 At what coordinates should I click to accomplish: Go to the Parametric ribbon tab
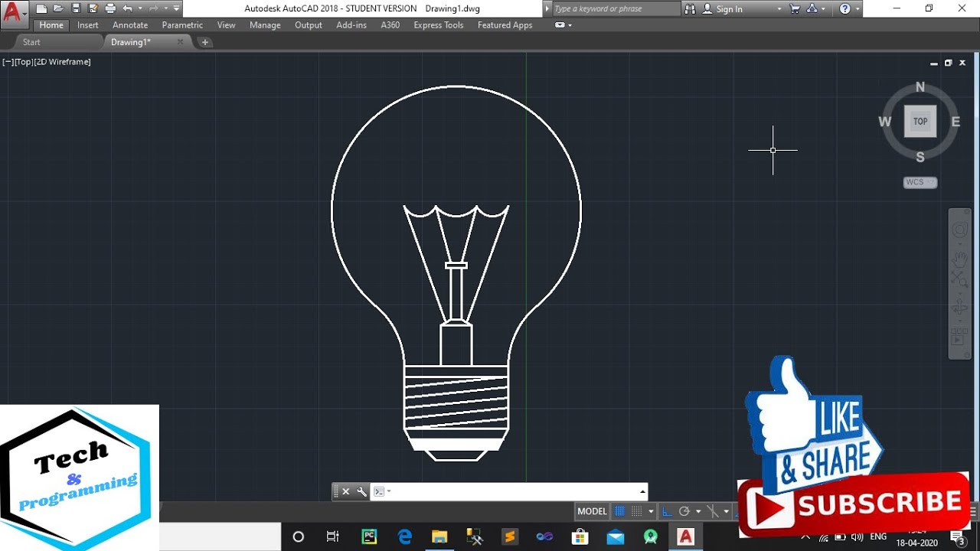(x=182, y=25)
